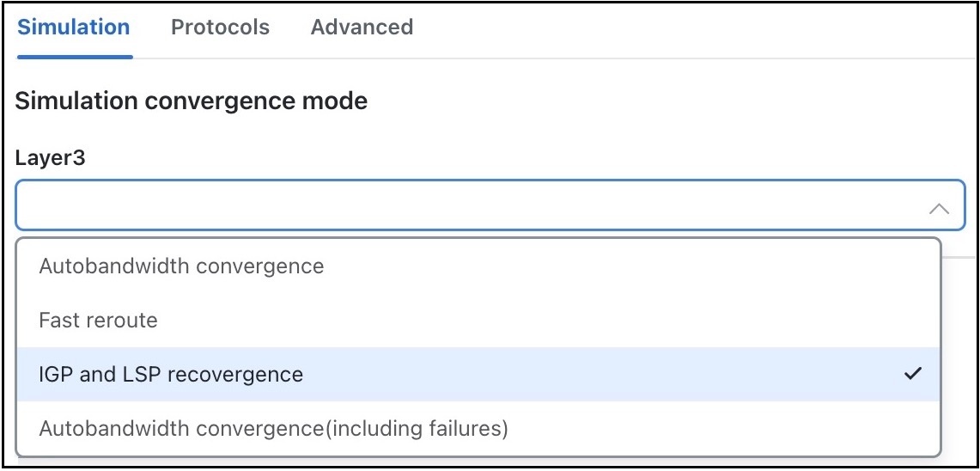Set convergence mode to Autobandwidth convergence
Screen dimensions: 980x471
click(478, 266)
